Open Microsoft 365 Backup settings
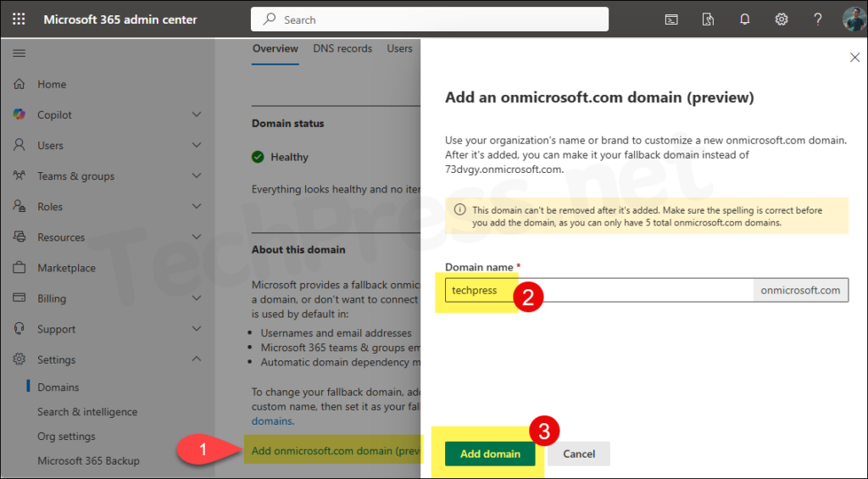Screen dimensions: 868x479 tap(88, 460)
